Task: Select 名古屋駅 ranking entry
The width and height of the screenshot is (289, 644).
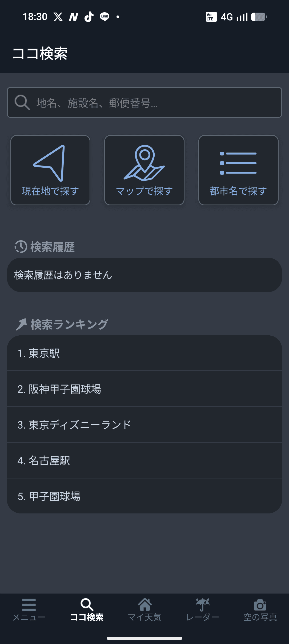Action: coord(144,461)
